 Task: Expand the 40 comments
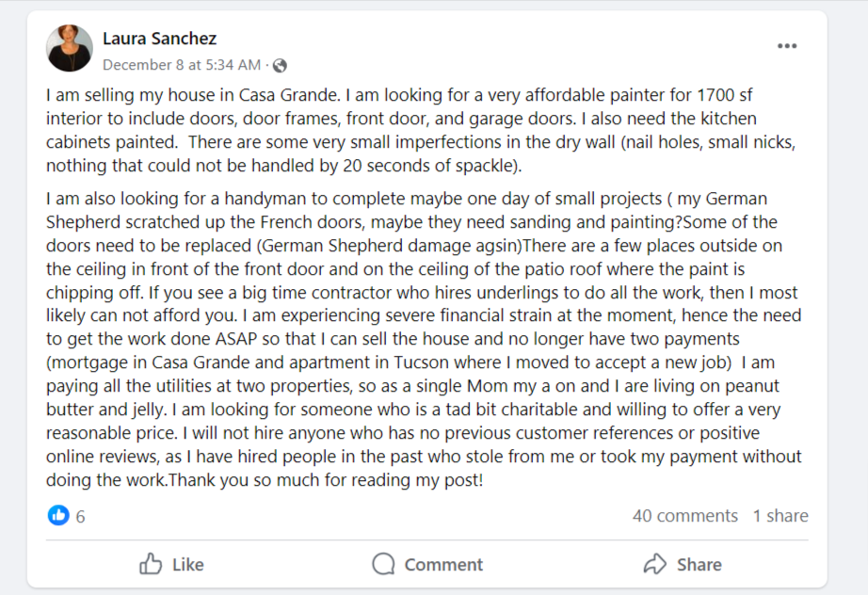685,516
